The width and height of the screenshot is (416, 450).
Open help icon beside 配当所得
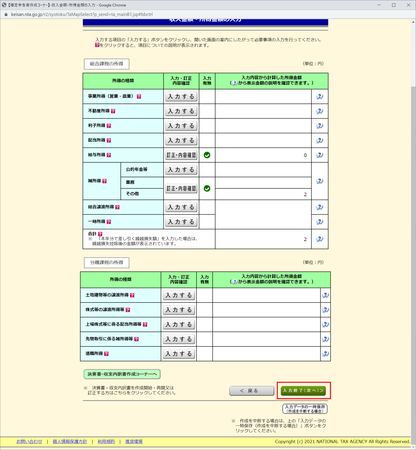click(109, 140)
